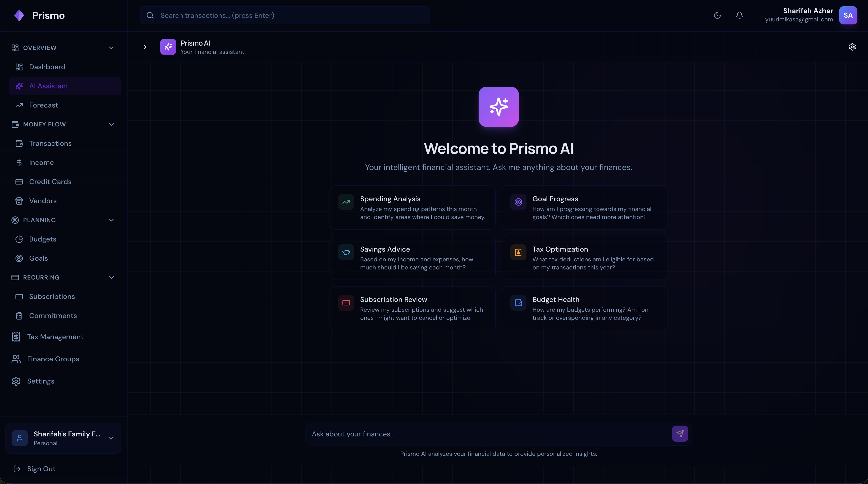Open the Transactions page
This screenshot has height=484, width=868.
pos(50,144)
